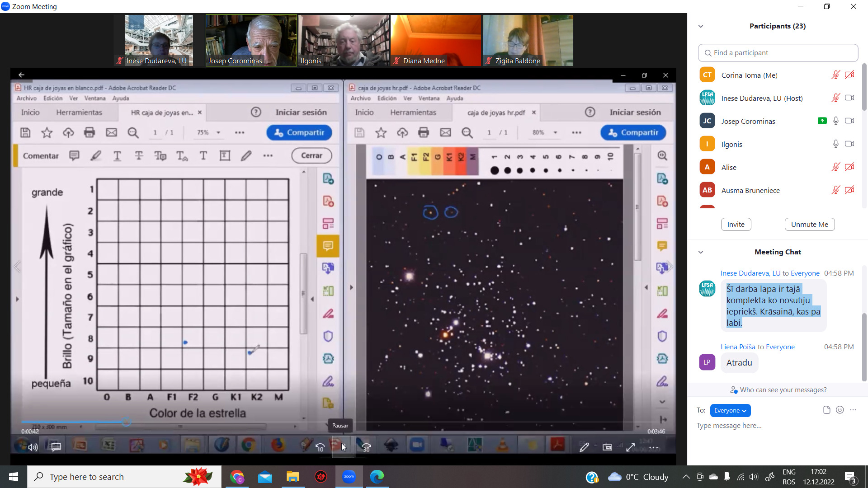Open the emoji picker in chat
Viewport: 868px width, 488px height.
tap(840, 410)
